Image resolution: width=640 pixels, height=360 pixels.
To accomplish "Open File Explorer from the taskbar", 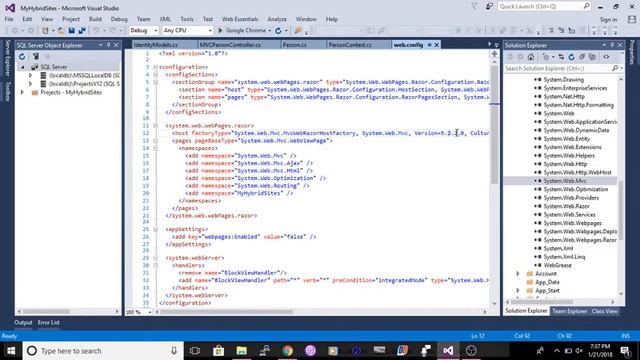I will click(x=242, y=351).
